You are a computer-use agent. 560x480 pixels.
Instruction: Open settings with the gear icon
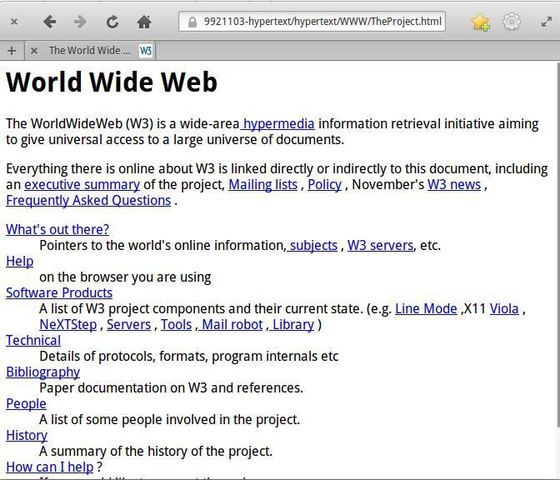[x=511, y=22]
